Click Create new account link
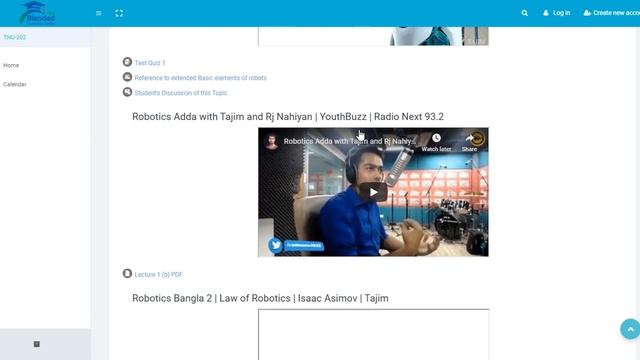The width and height of the screenshot is (640, 360). 611,13
